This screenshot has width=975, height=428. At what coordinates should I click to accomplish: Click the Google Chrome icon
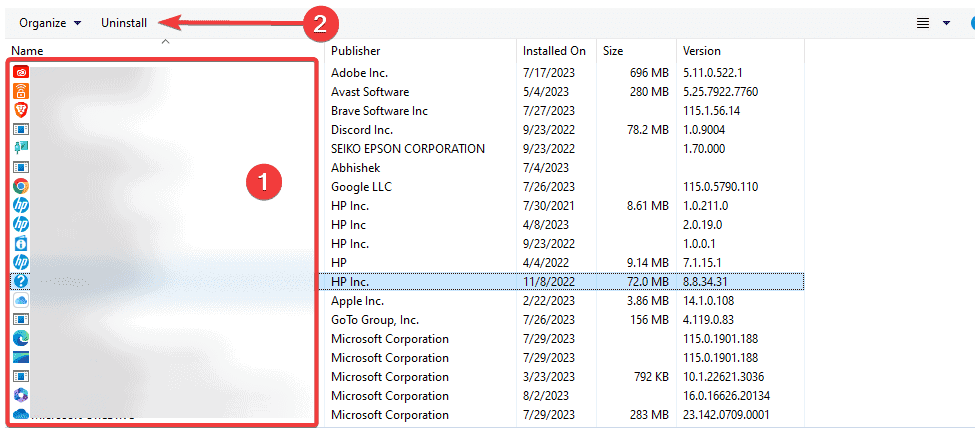pos(21,186)
